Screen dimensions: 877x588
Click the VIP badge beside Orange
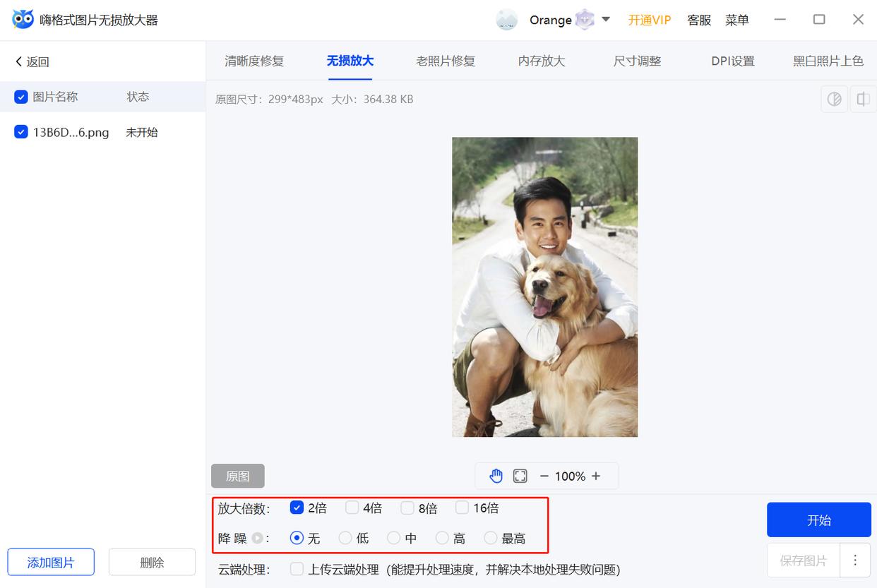tap(585, 19)
